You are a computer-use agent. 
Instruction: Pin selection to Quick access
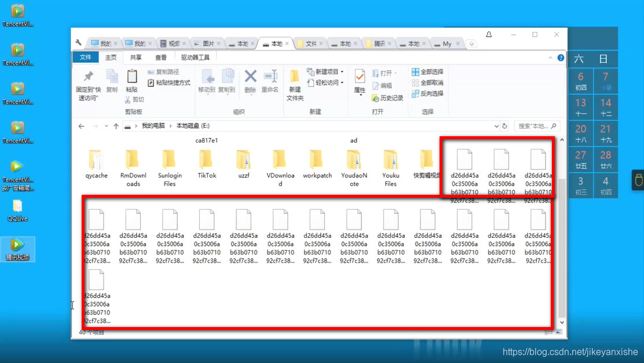coord(88,85)
